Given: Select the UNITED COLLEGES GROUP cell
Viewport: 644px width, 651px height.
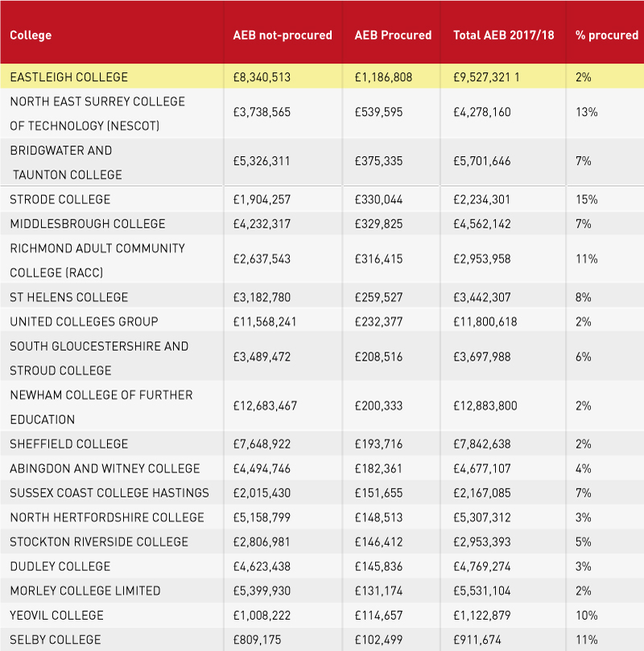Looking at the screenshot, I should pyautogui.click(x=84, y=322).
